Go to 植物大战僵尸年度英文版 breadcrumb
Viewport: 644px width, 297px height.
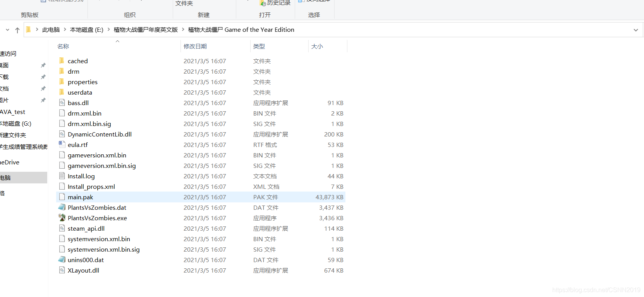[146, 29]
